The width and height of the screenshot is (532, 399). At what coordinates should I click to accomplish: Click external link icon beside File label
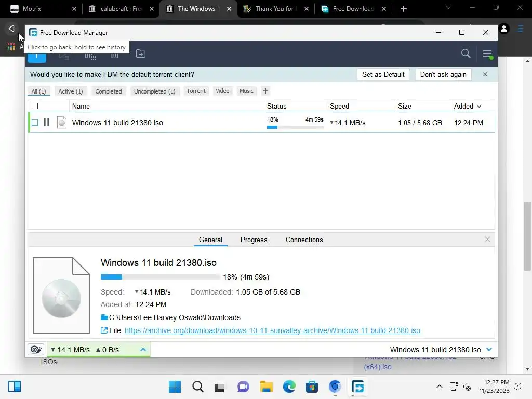pos(104,330)
